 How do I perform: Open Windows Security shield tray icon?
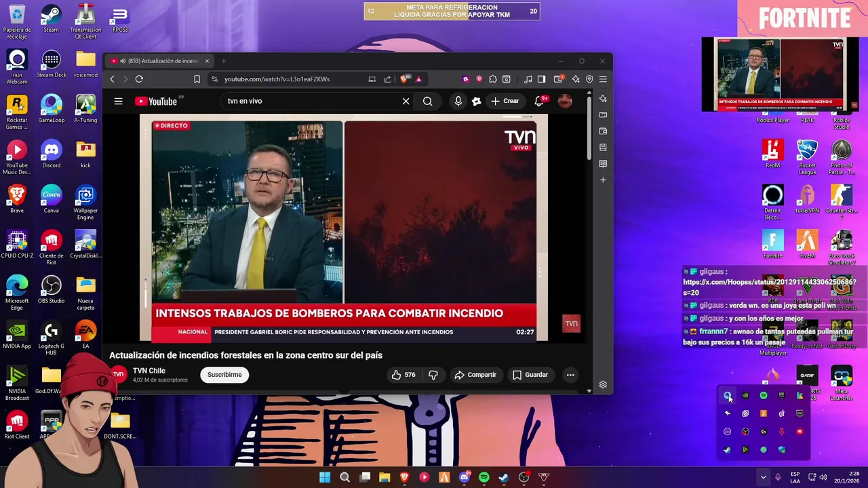point(782,450)
